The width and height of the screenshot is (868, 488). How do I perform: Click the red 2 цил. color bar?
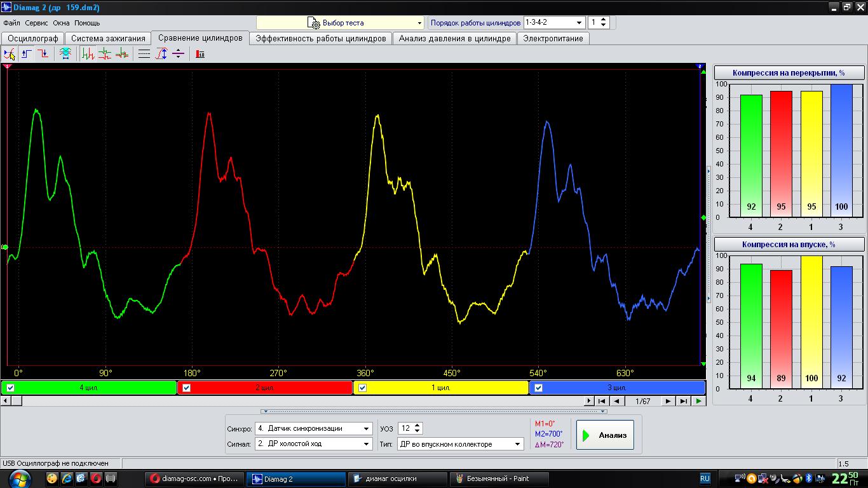pyautogui.click(x=265, y=388)
